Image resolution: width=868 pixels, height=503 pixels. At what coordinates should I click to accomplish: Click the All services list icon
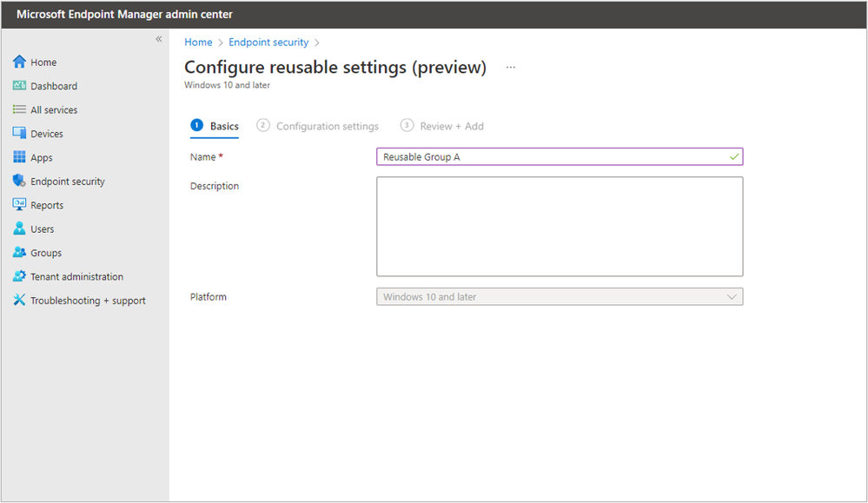coord(19,109)
